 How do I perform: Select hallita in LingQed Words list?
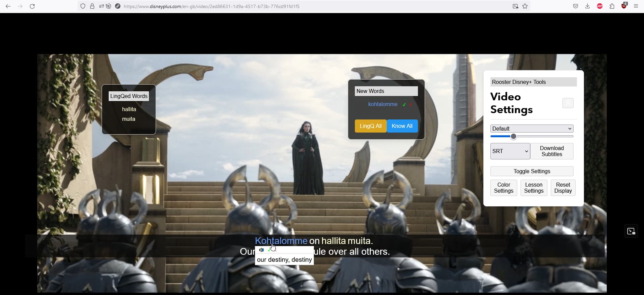(129, 109)
